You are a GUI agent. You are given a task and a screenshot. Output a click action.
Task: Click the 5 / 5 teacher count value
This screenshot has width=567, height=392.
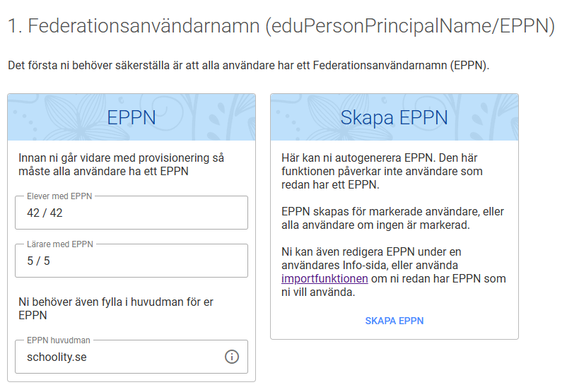[38, 261]
